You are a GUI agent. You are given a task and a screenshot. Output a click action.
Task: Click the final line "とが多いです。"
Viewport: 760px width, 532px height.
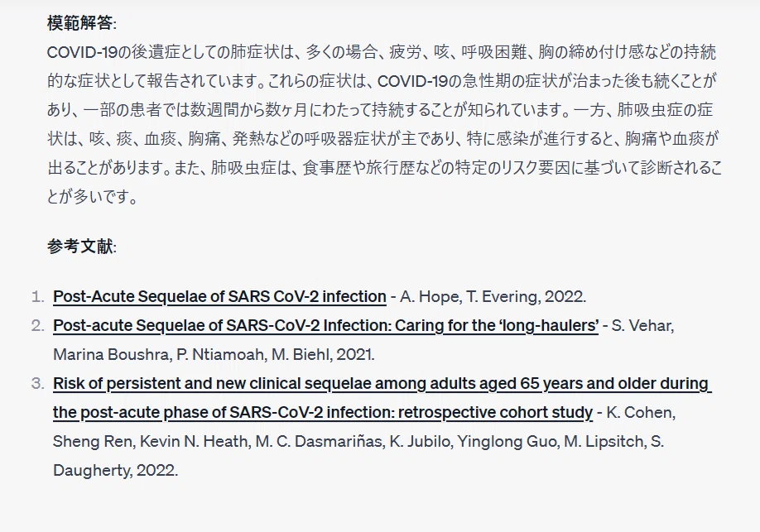(x=92, y=197)
